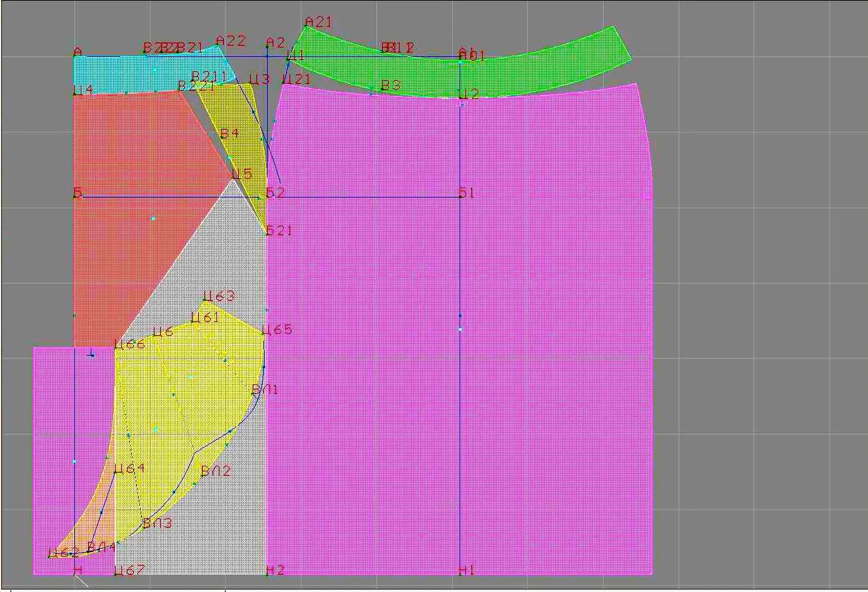Click point label Б21

(279, 231)
